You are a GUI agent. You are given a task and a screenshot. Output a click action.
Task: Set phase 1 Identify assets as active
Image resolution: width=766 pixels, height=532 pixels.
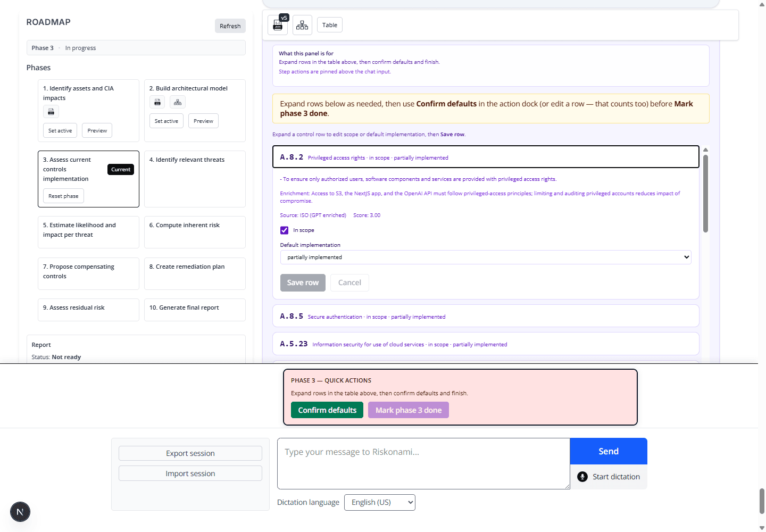click(60, 130)
